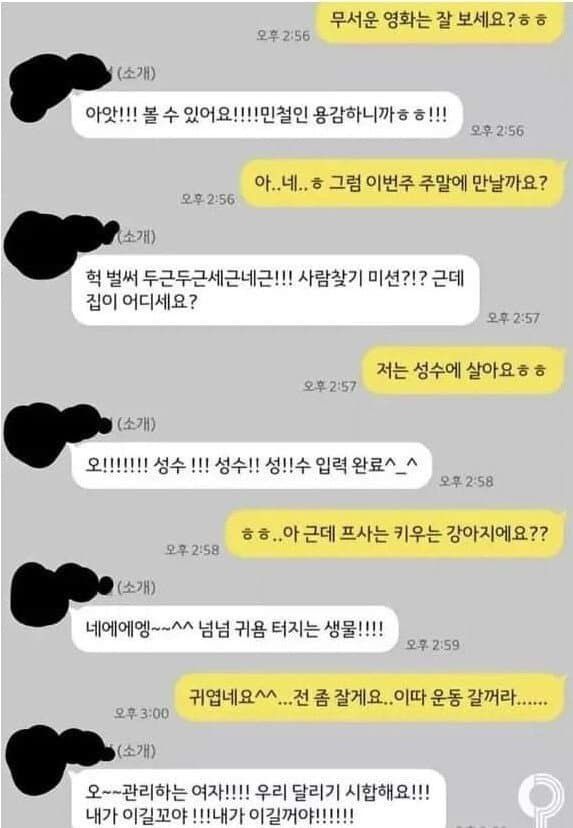Screen dimensions: 573x828
Task: Select the white bubble '아앗!!! 볼 수 있어요'
Action: (267, 115)
